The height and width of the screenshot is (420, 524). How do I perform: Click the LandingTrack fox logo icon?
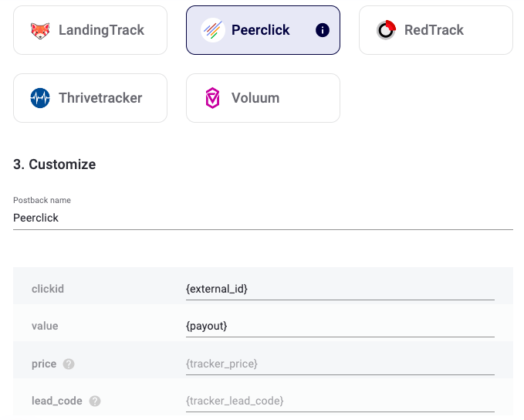click(40, 30)
